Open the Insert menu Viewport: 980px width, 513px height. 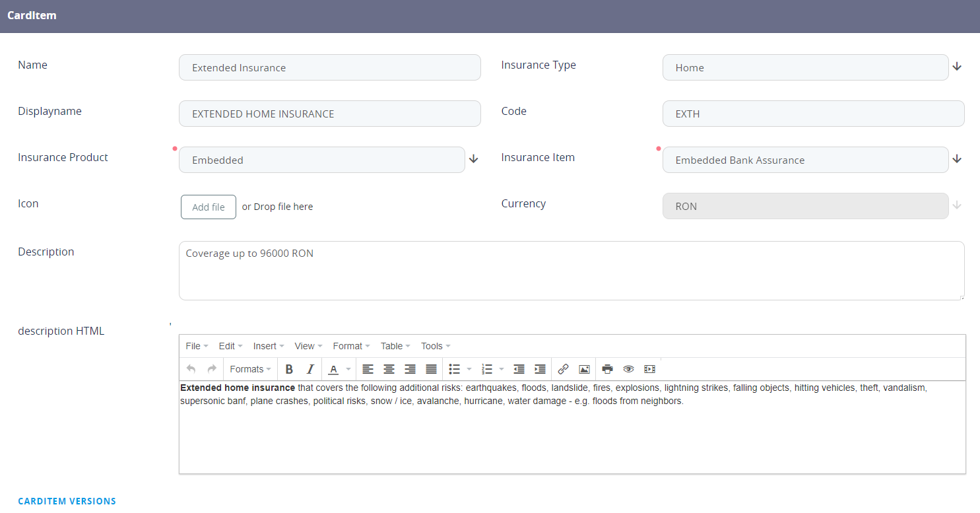click(x=268, y=346)
